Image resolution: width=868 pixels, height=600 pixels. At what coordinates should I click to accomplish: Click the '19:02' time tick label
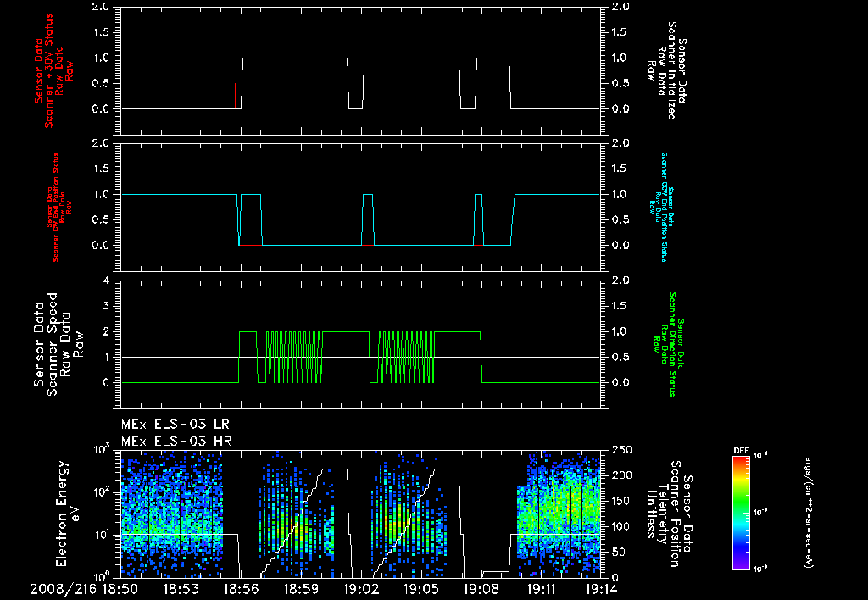point(360,589)
